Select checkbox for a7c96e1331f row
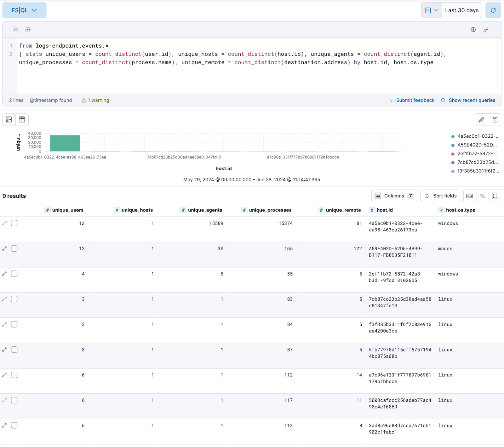 (14, 375)
